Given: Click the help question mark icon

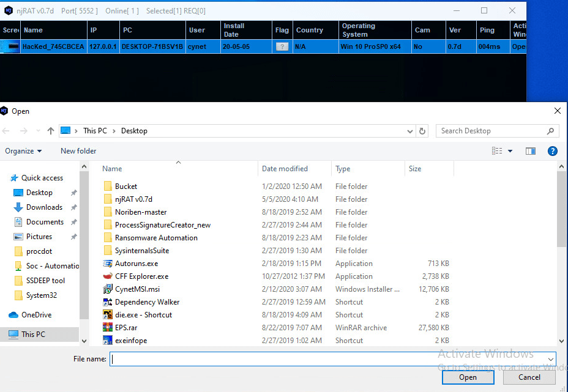Looking at the screenshot, I should tap(553, 151).
